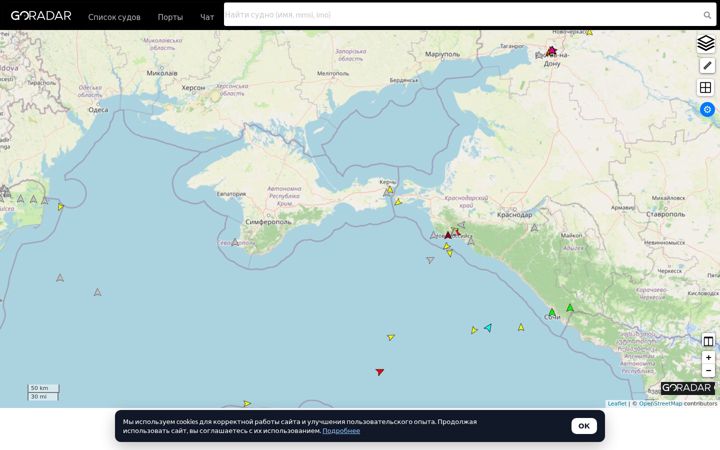Click the Краснодар city label
Viewport: 720px width, 450px height.
[515, 214]
